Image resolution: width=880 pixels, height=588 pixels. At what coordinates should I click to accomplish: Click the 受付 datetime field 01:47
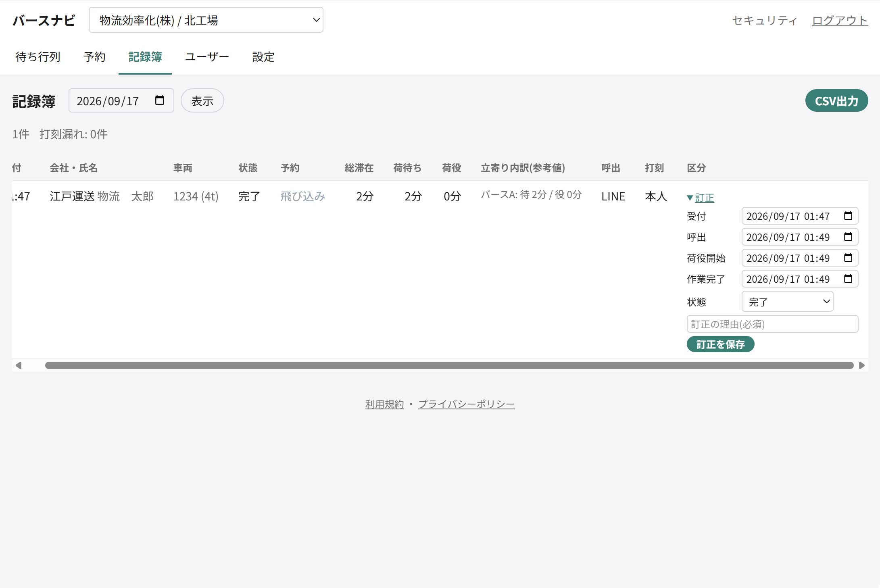800,216
